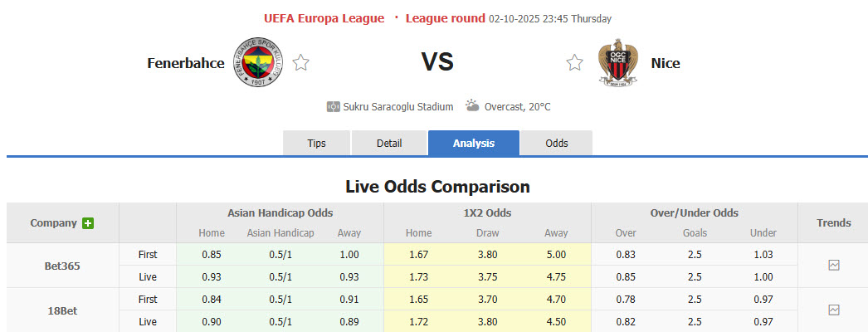The image size is (868, 332).
Task: Click the stadium icon near Sukru Saracoglu
Action: [x=333, y=107]
